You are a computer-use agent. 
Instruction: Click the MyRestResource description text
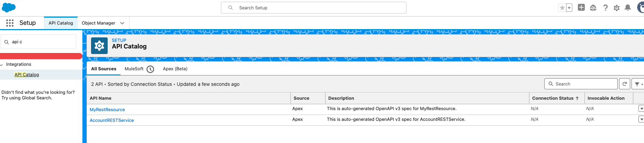392,108
